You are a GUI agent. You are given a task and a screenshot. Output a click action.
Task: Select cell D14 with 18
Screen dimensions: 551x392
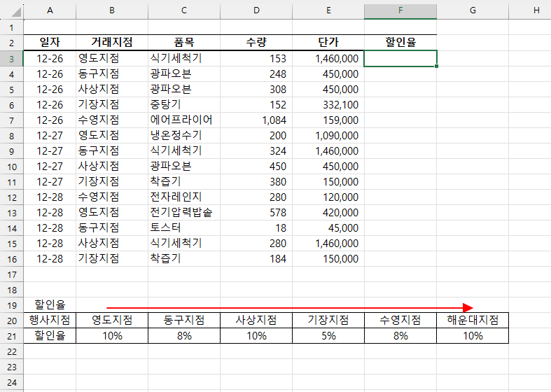[x=256, y=228]
